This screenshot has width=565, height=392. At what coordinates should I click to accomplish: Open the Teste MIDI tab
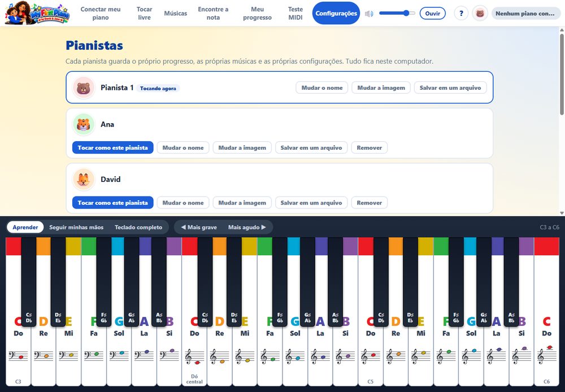[x=295, y=14]
